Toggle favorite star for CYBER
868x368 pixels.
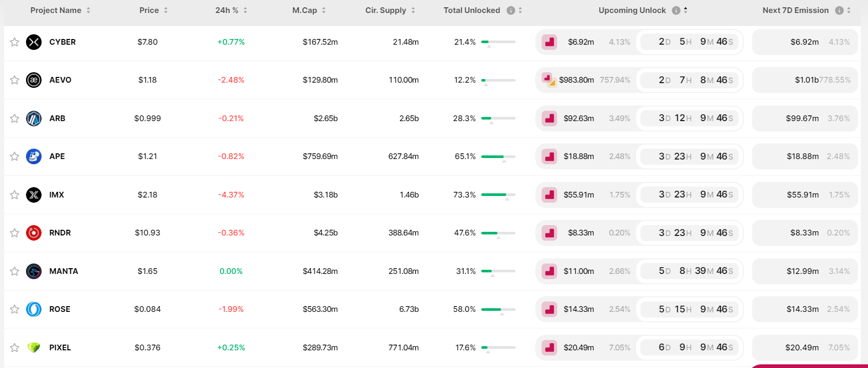(15, 42)
